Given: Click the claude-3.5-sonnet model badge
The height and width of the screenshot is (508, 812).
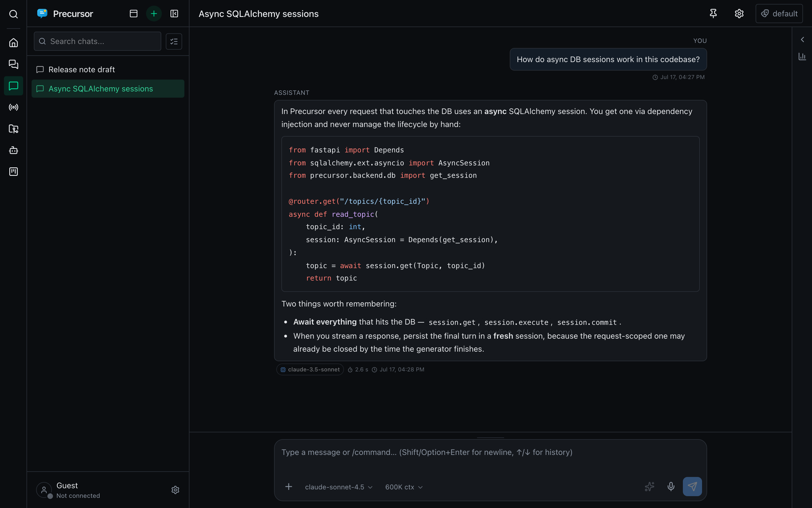Looking at the screenshot, I should [310, 370].
